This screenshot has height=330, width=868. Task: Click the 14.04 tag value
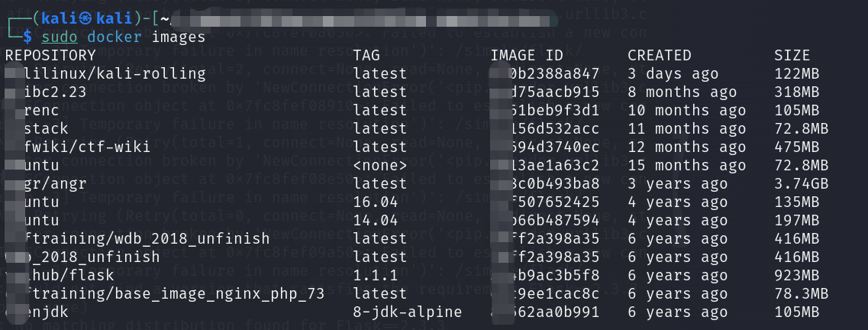pos(376,220)
